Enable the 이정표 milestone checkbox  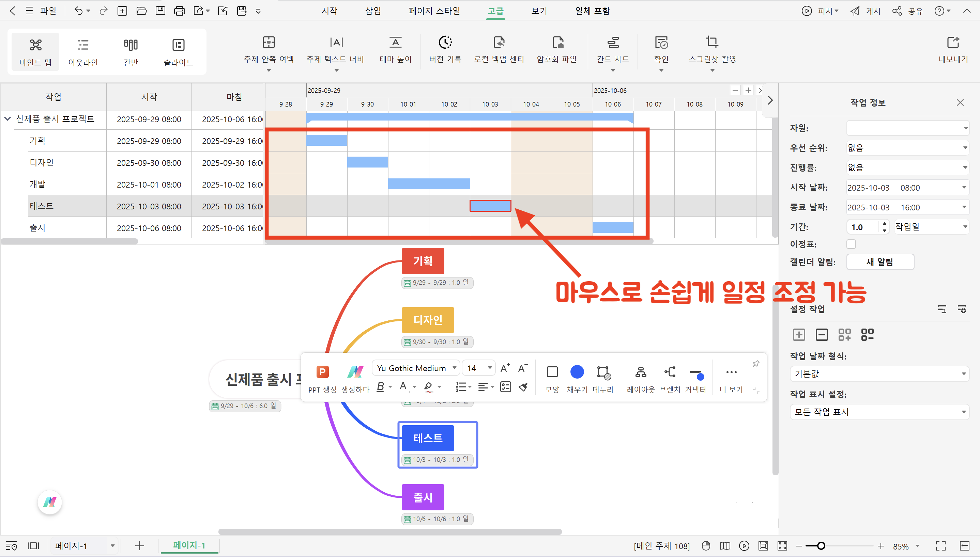852,244
